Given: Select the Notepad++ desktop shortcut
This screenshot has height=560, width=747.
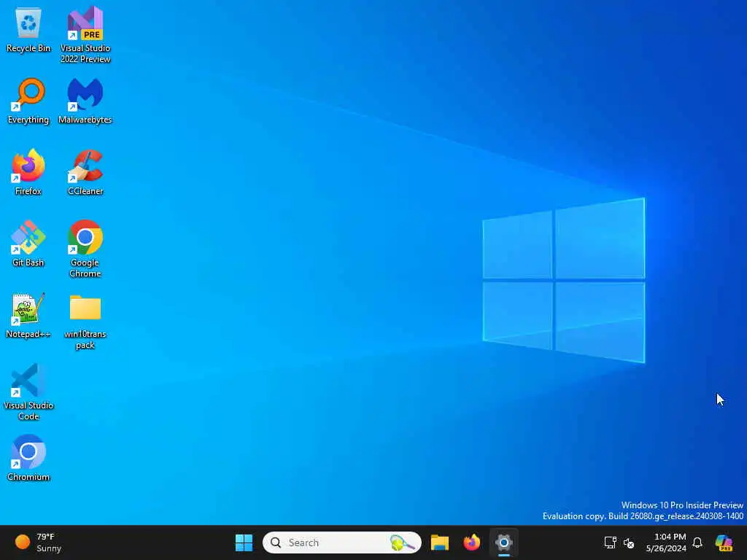Looking at the screenshot, I should click(28, 315).
